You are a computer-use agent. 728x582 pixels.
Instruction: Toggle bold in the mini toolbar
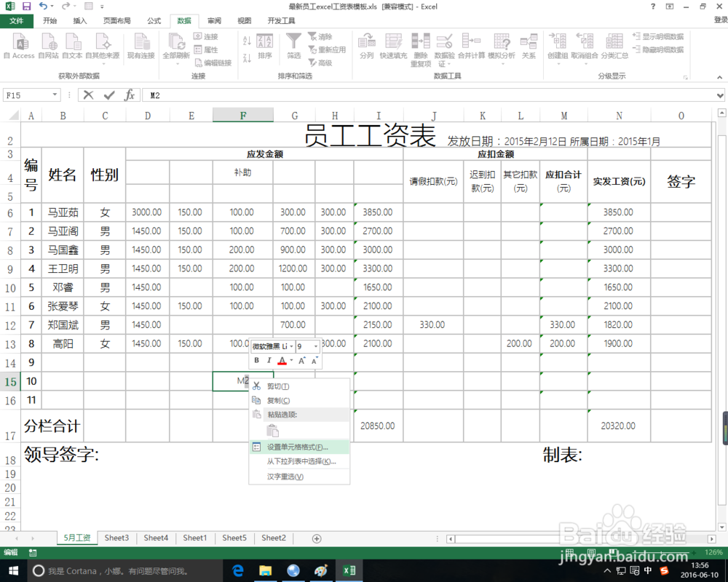click(x=256, y=360)
